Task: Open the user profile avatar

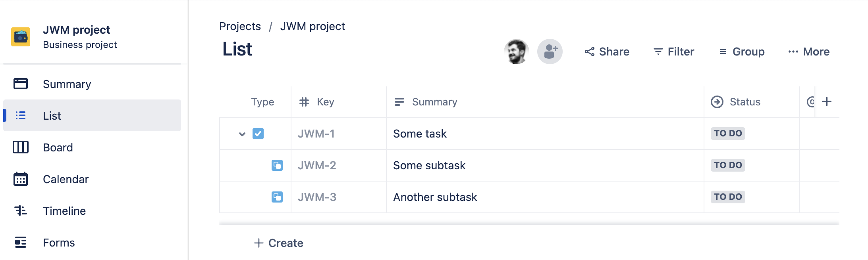Action: (x=516, y=52)
